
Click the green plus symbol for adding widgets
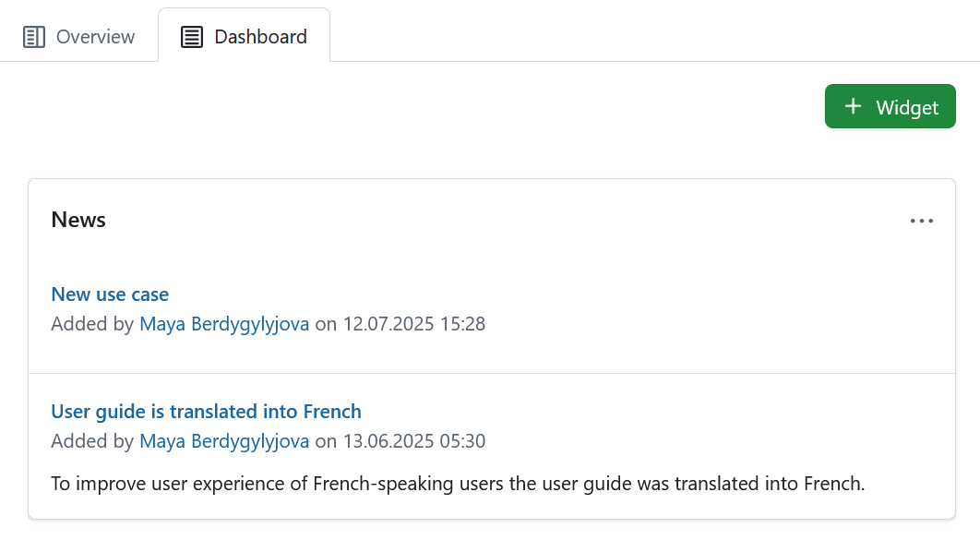(854, 106)
